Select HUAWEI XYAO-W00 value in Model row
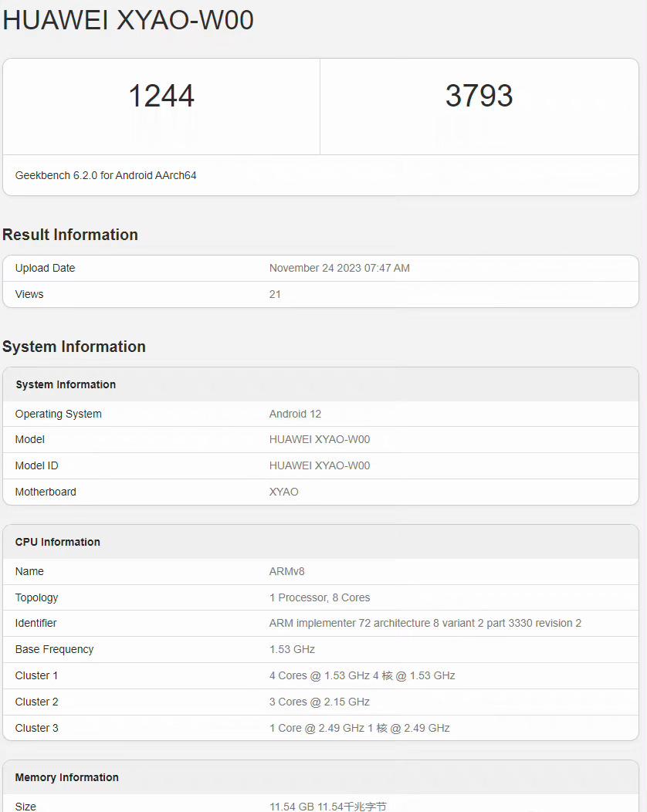 pyautogui.click(x=319, y=439)
